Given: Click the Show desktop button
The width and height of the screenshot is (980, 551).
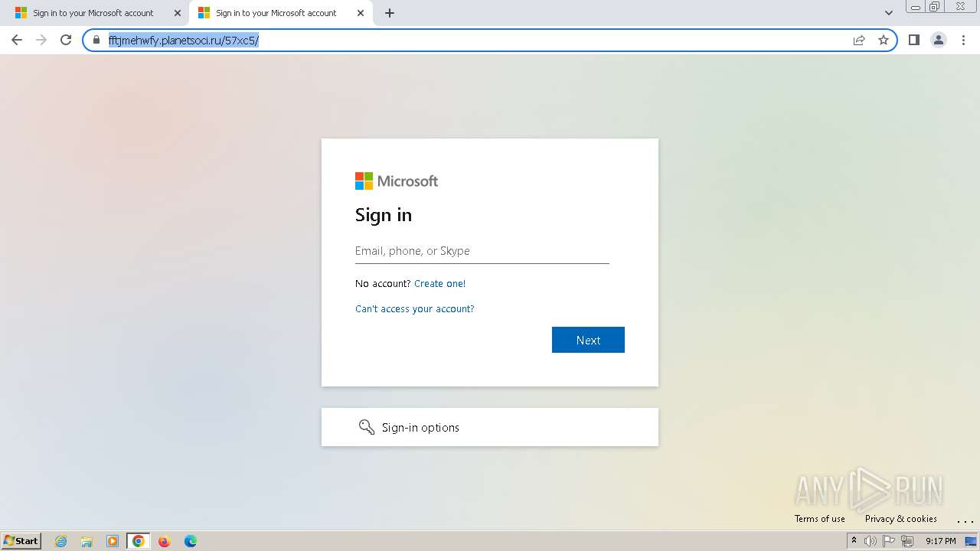Looking at the screenshot, I should point(971,541).
